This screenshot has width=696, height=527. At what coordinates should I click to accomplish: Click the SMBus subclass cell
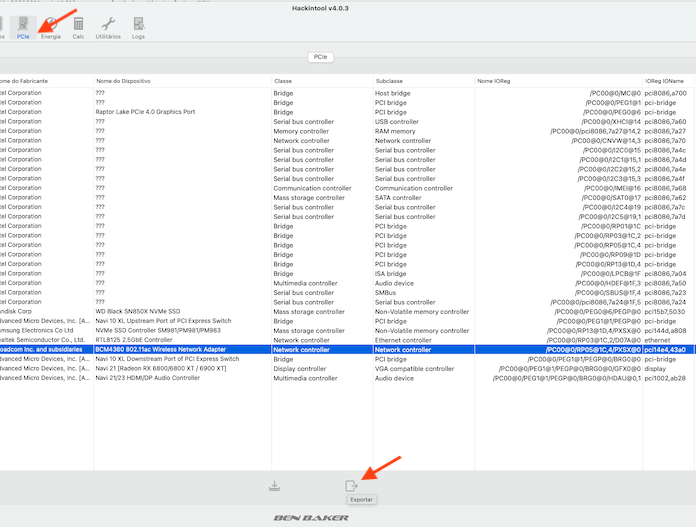pos(385,293)
